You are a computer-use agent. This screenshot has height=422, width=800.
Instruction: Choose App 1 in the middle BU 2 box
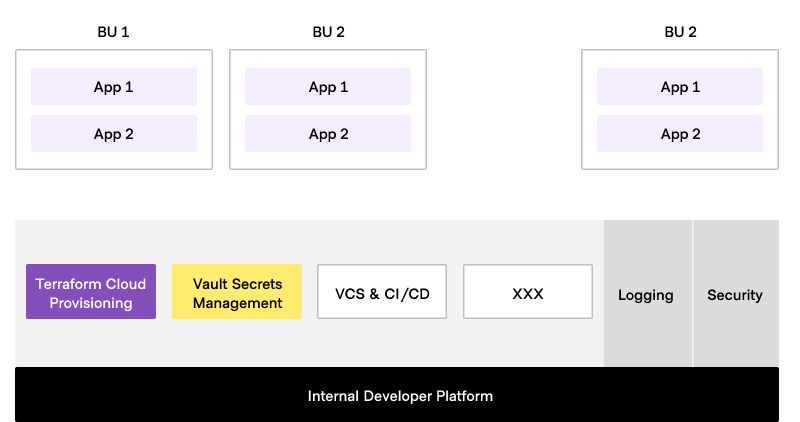coord(328,87)
